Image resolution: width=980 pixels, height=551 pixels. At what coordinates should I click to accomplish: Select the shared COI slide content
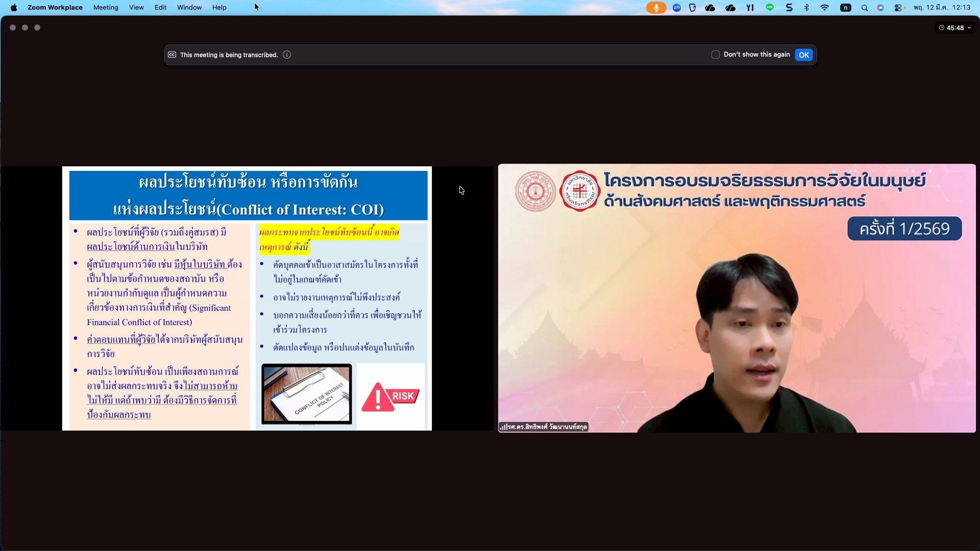(247, 298)
